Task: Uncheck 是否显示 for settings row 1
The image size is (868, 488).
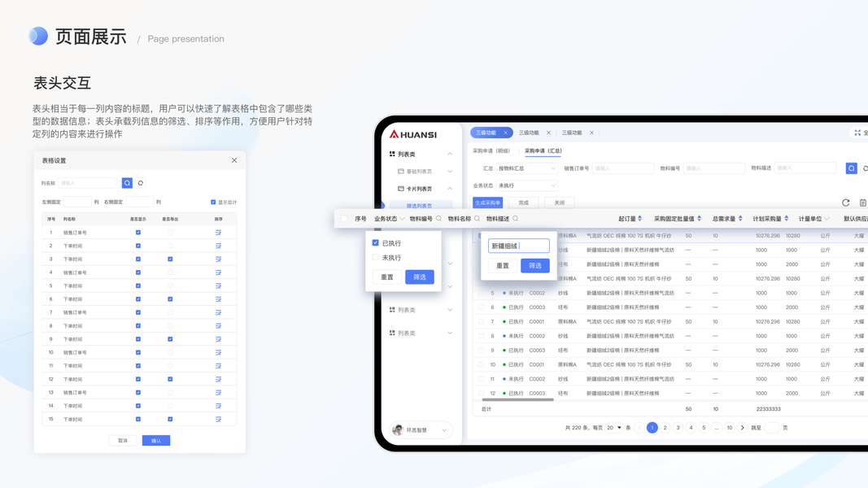Action: click(x=137, y=233)
